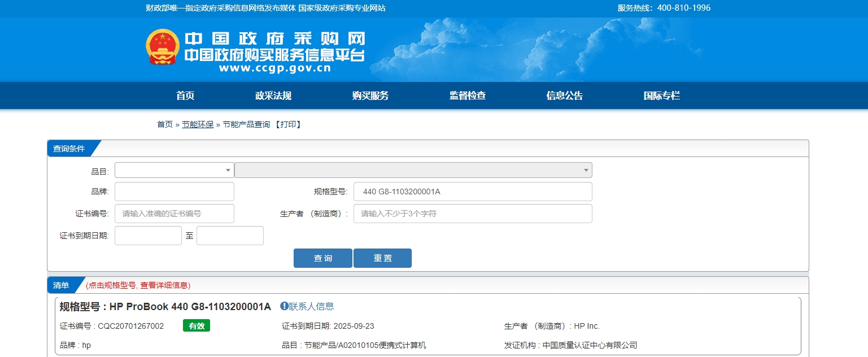
Task: Click the national emblem logo icon
Action: tap(163, 47)
